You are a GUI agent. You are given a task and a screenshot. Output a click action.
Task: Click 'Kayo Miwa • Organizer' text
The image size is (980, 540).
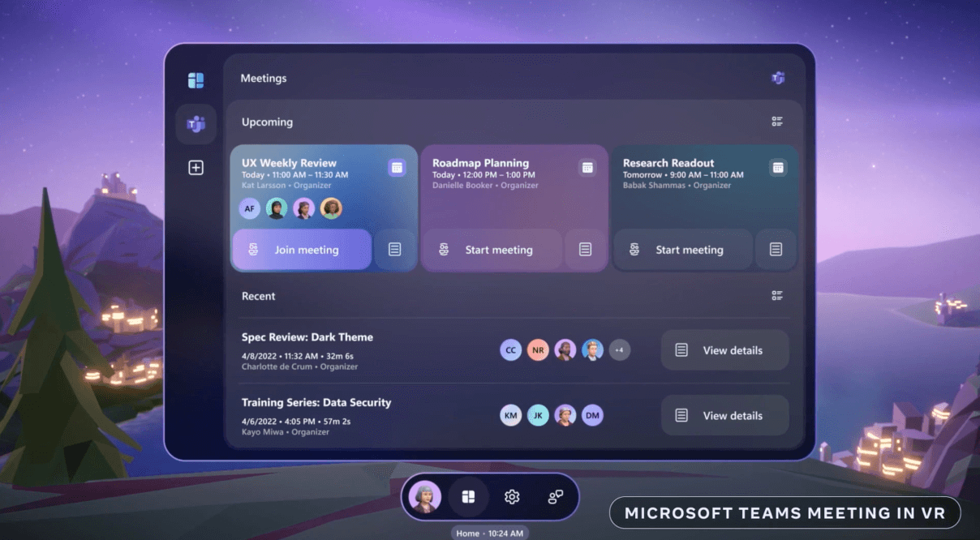pyautogui.click(x=286, y=432)
